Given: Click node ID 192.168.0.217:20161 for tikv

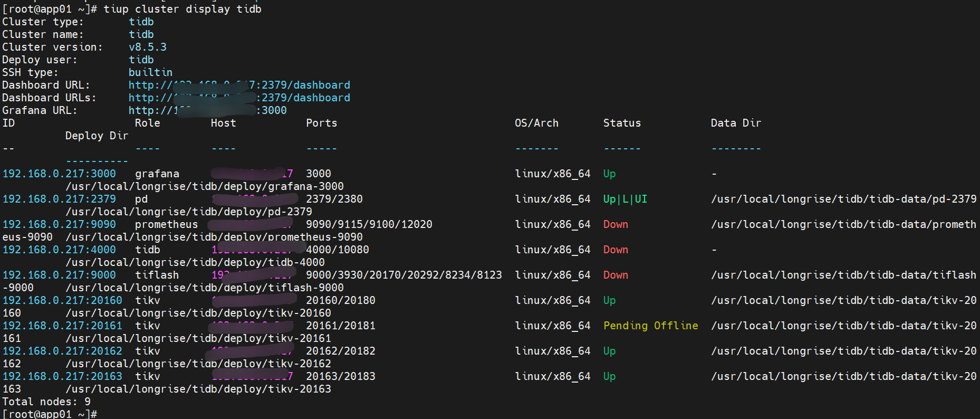Looking at the screenshot, I should coord(62,326).
